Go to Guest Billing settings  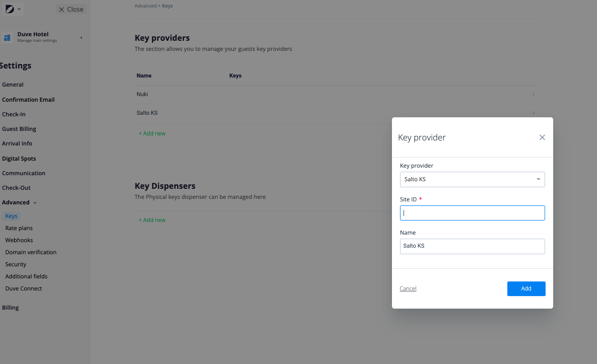(x=19, y=129)
